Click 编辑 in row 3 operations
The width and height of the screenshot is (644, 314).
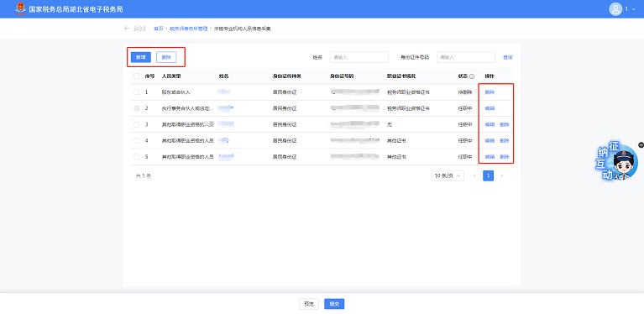[490, 124]
